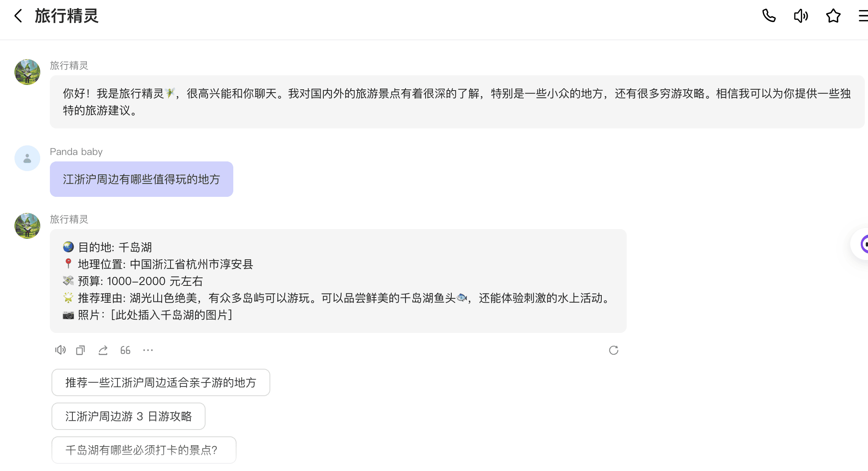Screen dimensions: 868x471
Task: Share the 千岛湖 reply
Action: point(103,350)
